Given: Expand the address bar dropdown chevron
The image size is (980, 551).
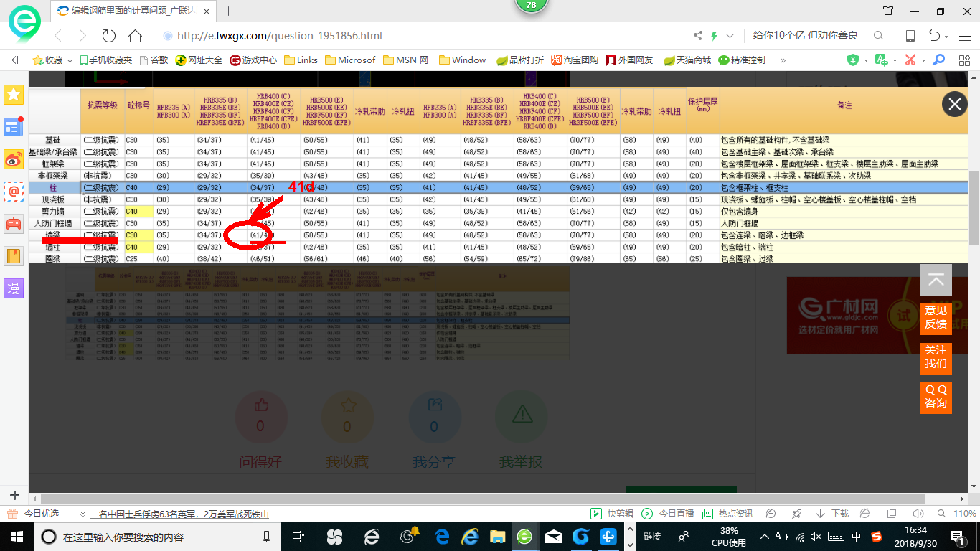Looking at the screenshot, I should 730,36.
